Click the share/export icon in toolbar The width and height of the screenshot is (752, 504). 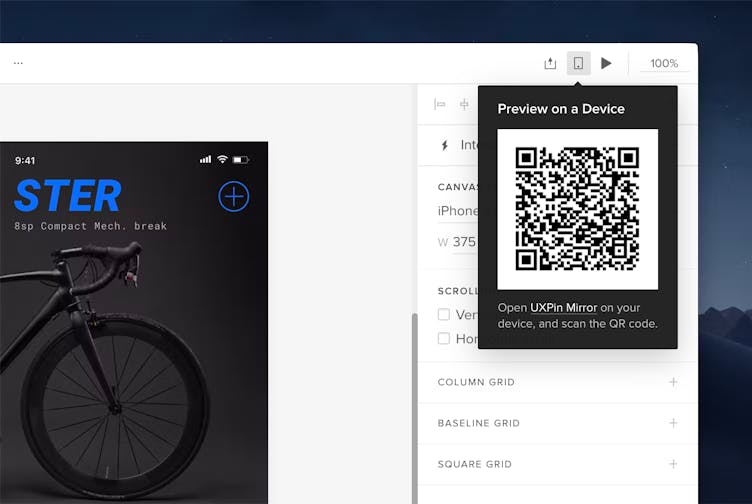[x=550, y=63]
